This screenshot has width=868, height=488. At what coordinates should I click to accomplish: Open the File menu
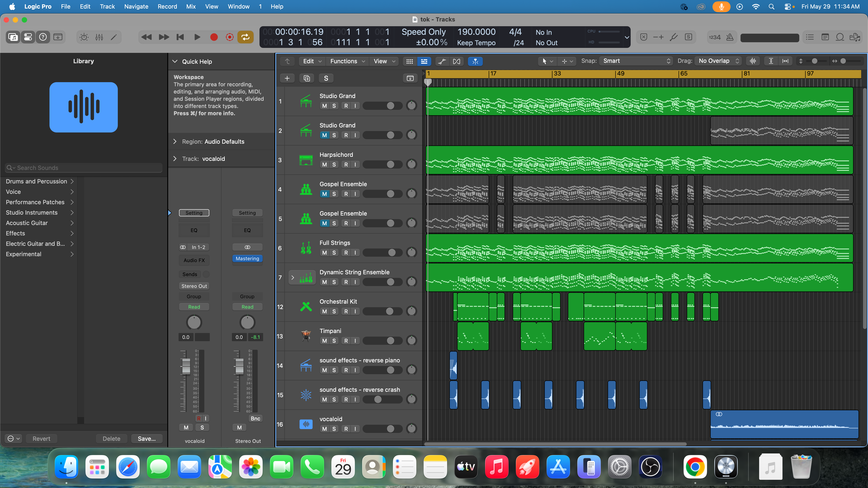65,6
